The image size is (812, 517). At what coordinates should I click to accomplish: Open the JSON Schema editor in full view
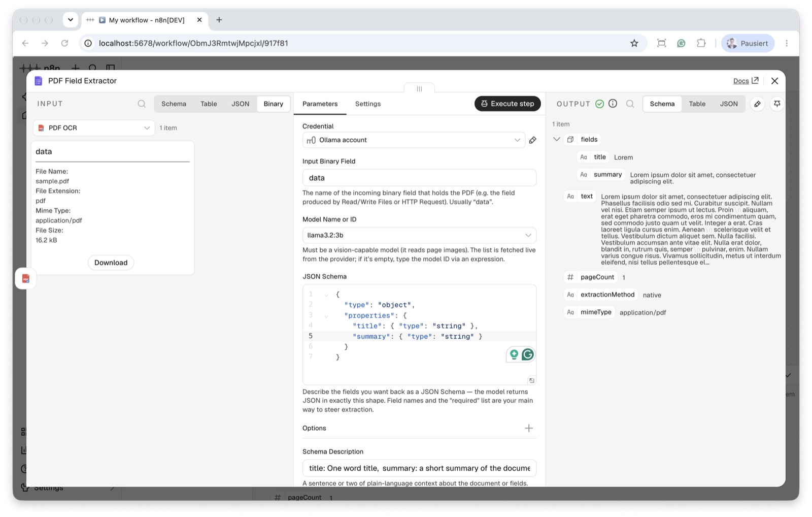[x=531, y=380]
